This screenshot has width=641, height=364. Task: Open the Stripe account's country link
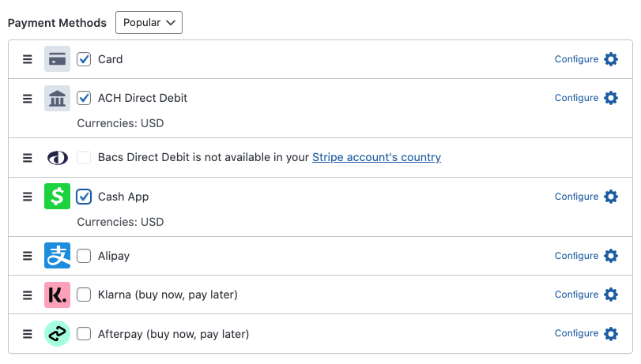376,157
